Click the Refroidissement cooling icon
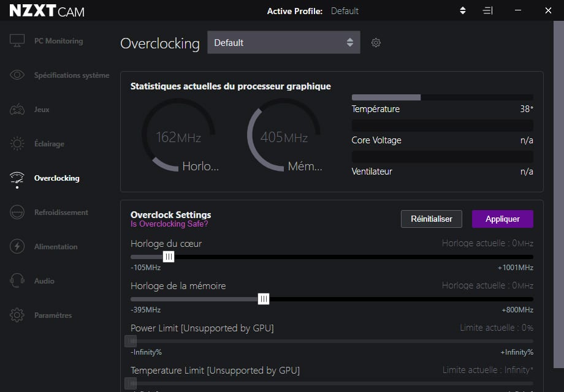 coord(17,212)
